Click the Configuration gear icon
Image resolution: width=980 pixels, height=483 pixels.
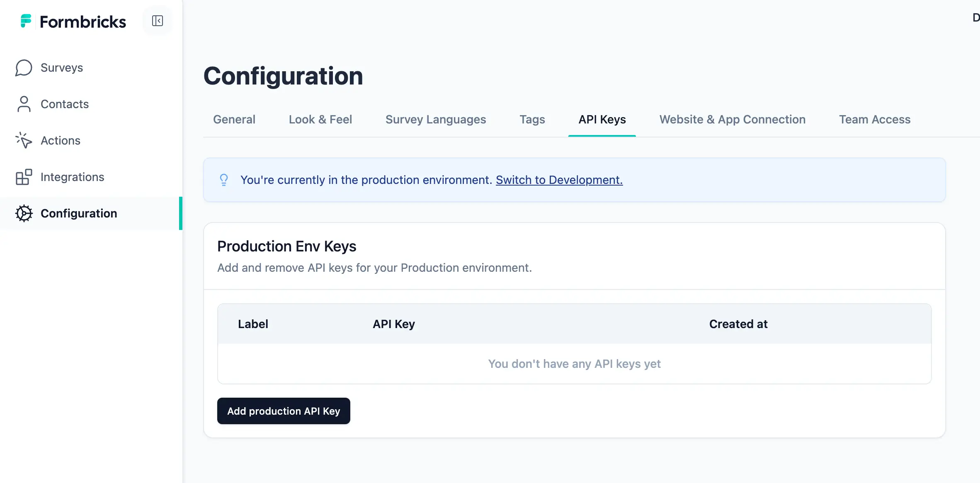24,213
